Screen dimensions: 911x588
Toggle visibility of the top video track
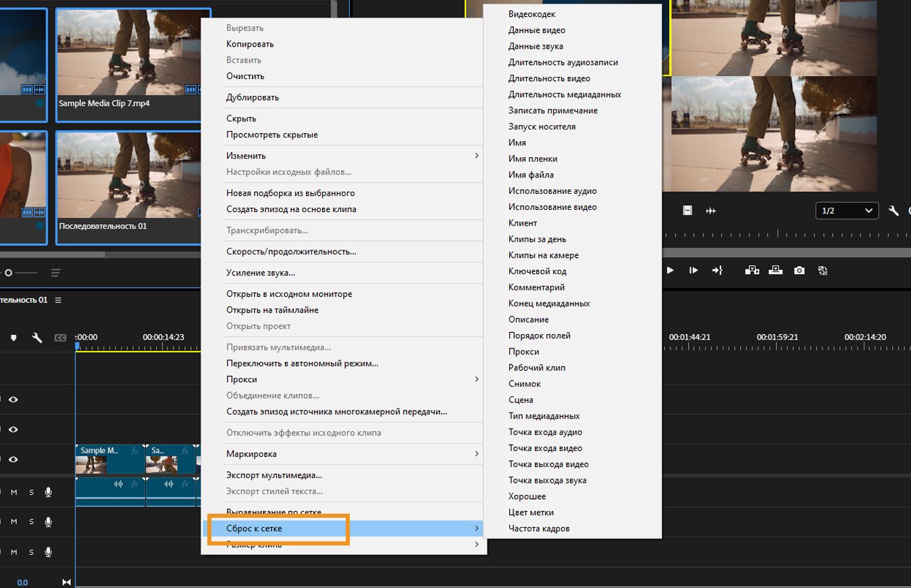(x=14, y=400)
